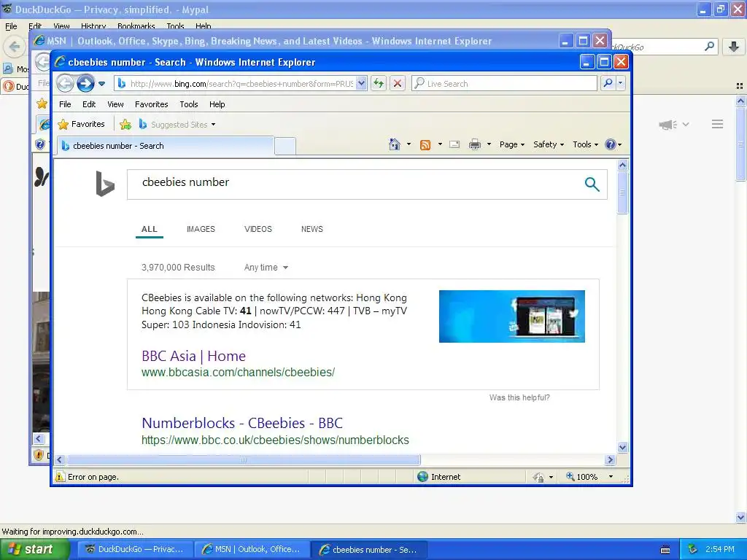Click the vertical scrollbar down arrow in IE
The width and height of the screenshot is (747, 560).
pos(622,447)
